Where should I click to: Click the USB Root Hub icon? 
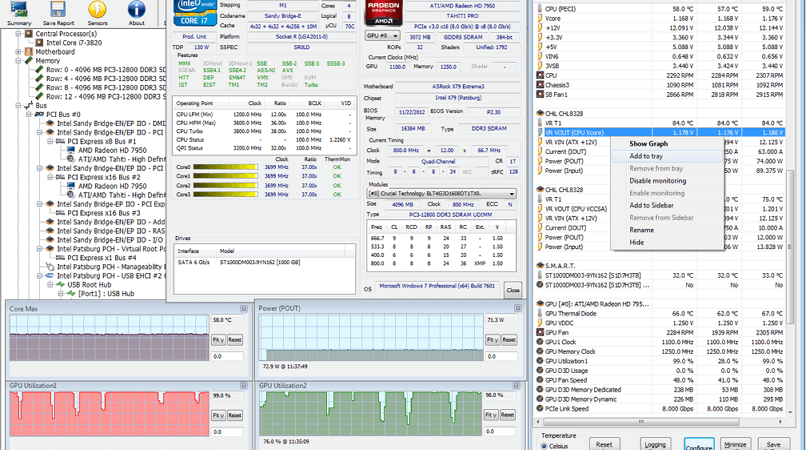61,284
